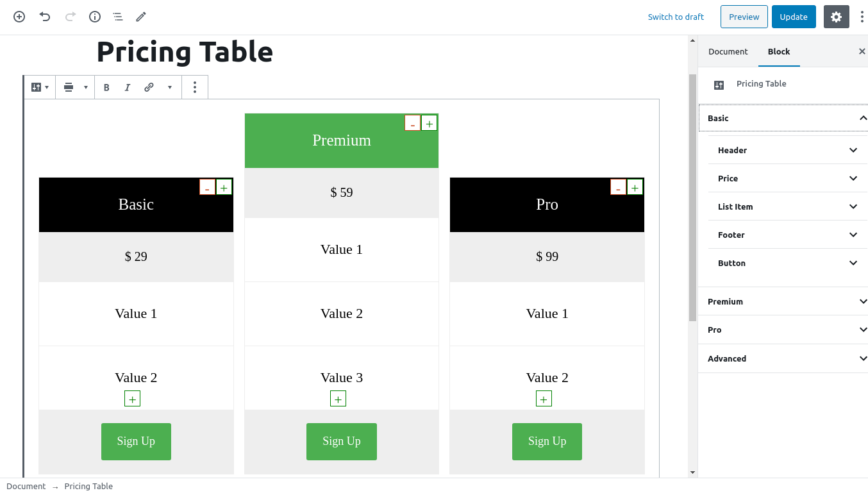Select the Block tab
This screenshot has height=493, width=868.
[779, 51]
